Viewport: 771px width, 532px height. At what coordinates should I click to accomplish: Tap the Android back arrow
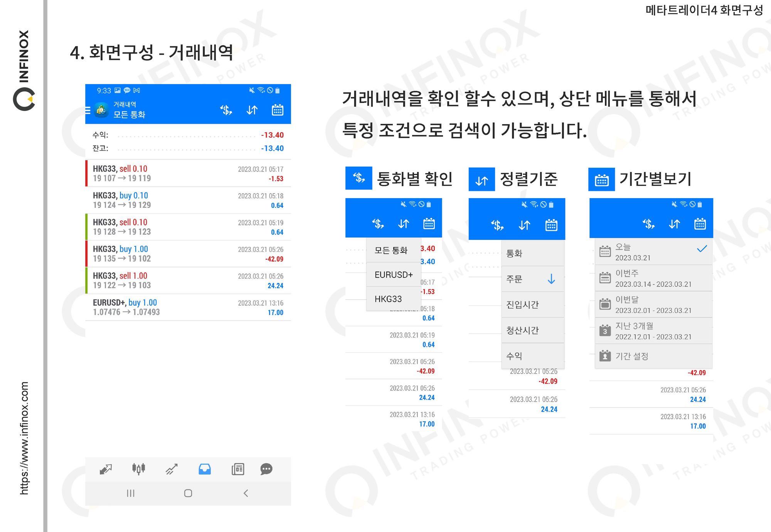(x=246, y=493)
